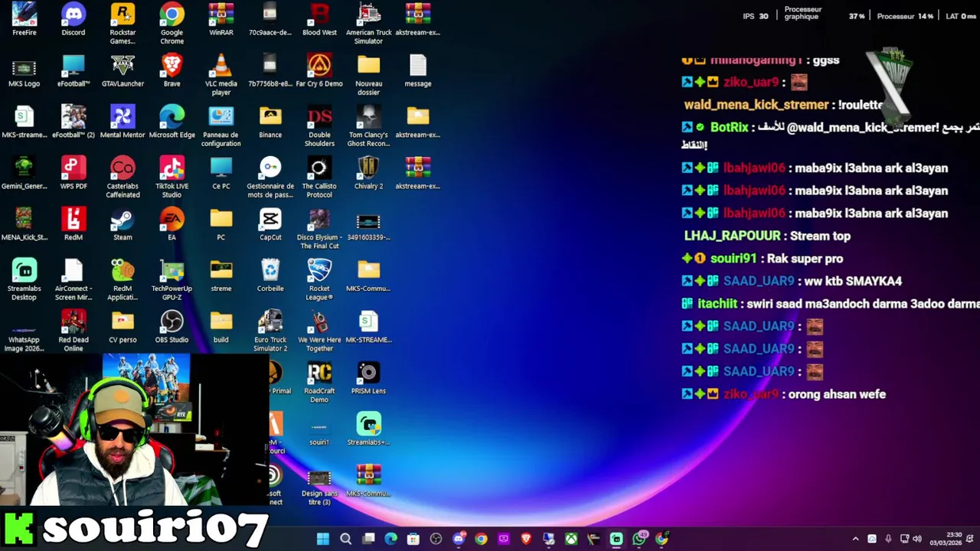
Task: Open the VLC media player shortcut
Action: pos(221,74)
